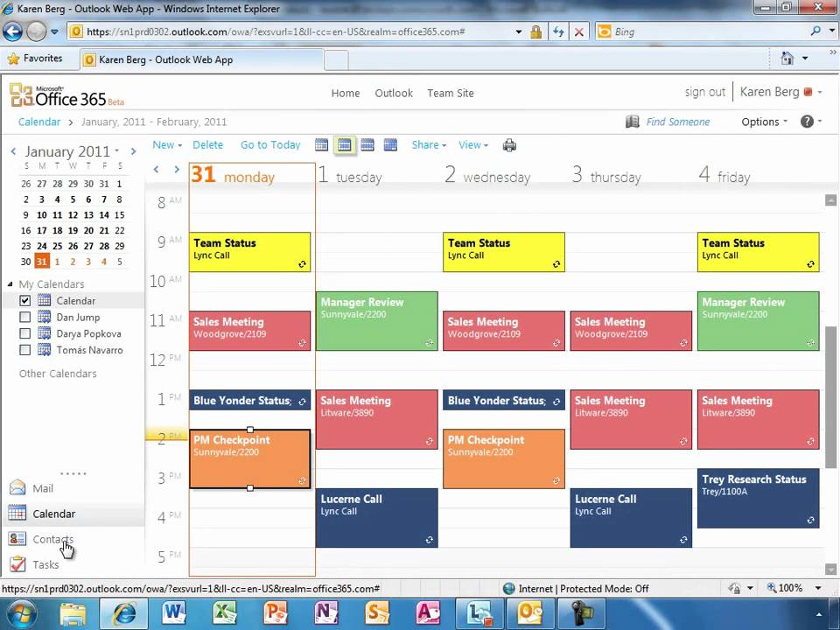Open Word from the Windows taskbar
This screenshot has width=840, height=630.
click(x=175, y=613)
